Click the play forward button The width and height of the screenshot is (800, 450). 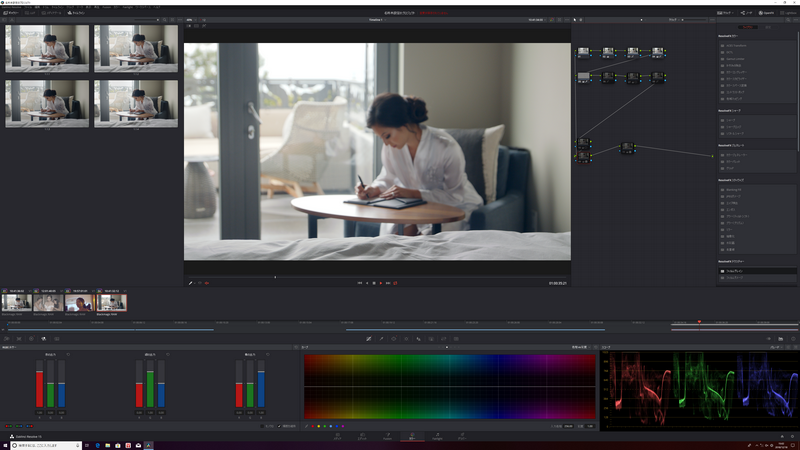click(381, 283)
